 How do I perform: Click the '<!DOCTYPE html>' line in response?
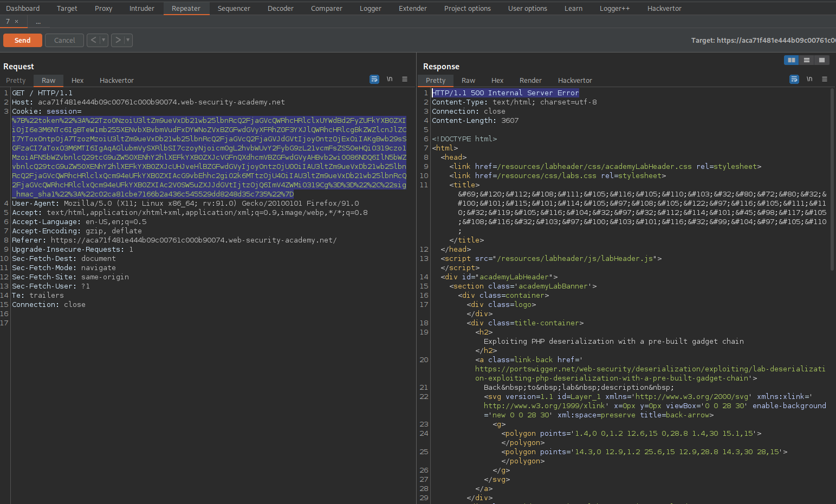[x=464, y=139]
